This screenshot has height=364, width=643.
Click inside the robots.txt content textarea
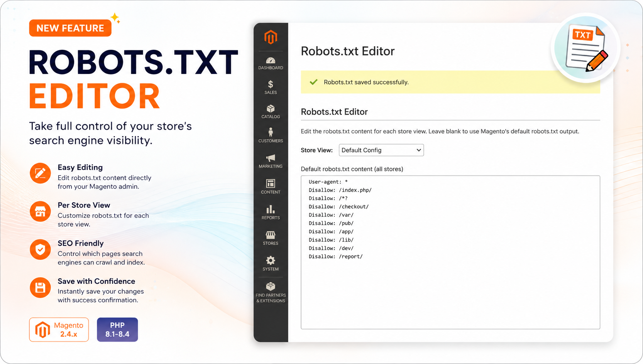pyautogui.click(x=450, y=253)
